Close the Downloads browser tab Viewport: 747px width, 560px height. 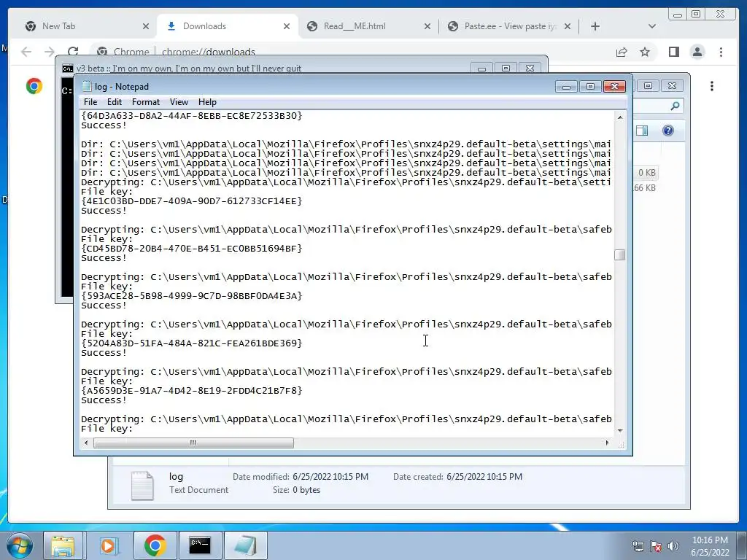[286, 27]
